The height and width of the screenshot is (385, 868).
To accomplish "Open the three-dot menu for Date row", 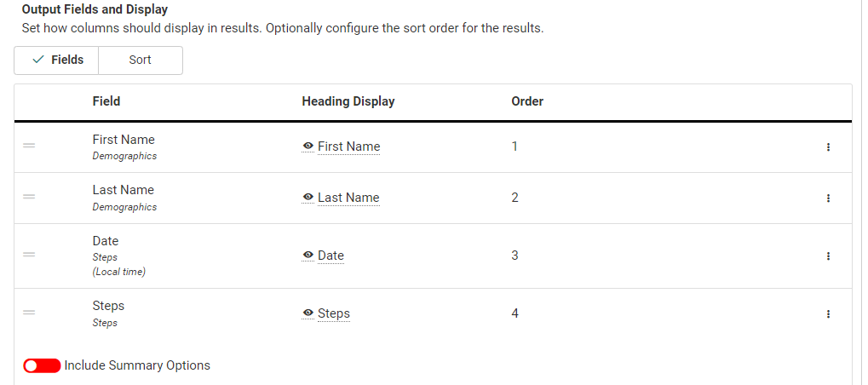I will coord(828,256).
